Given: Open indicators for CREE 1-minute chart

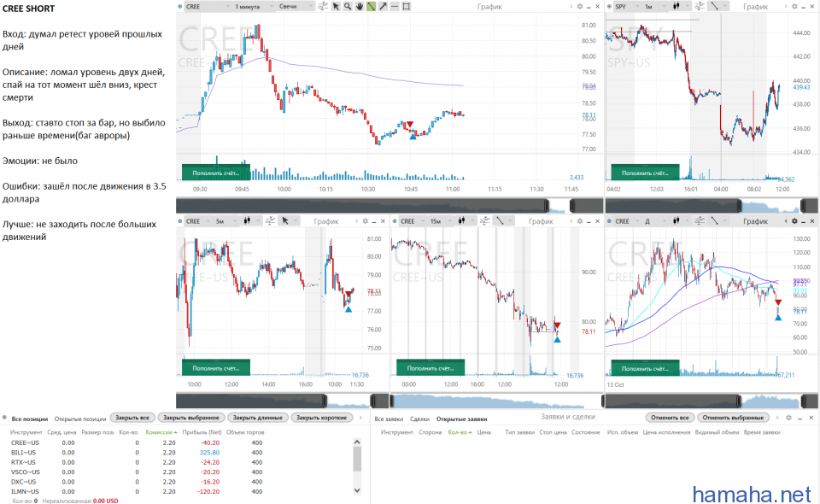Looking at the screenshot, I should tap(323, 6).
